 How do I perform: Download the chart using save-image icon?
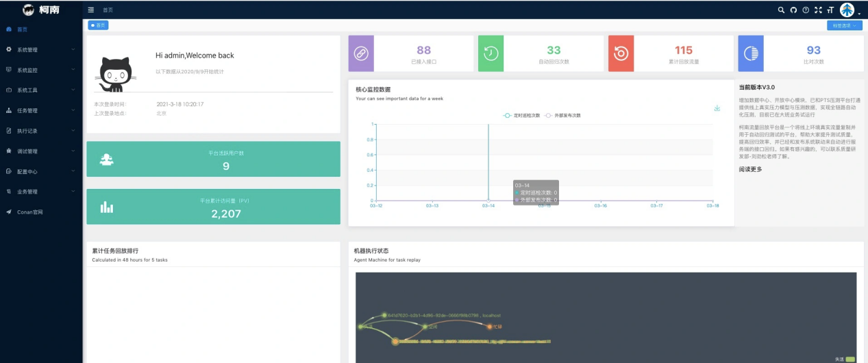click(x=717, y=108)
